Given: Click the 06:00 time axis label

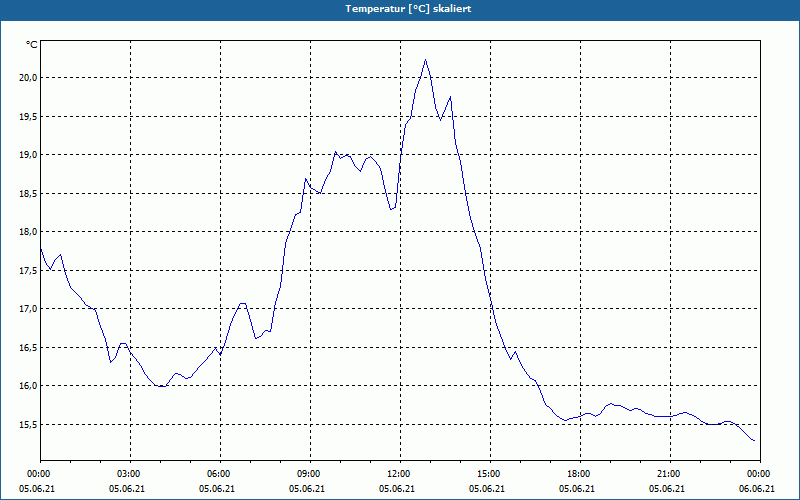Looking at the screenshot, I should click(x=220, y=474).
